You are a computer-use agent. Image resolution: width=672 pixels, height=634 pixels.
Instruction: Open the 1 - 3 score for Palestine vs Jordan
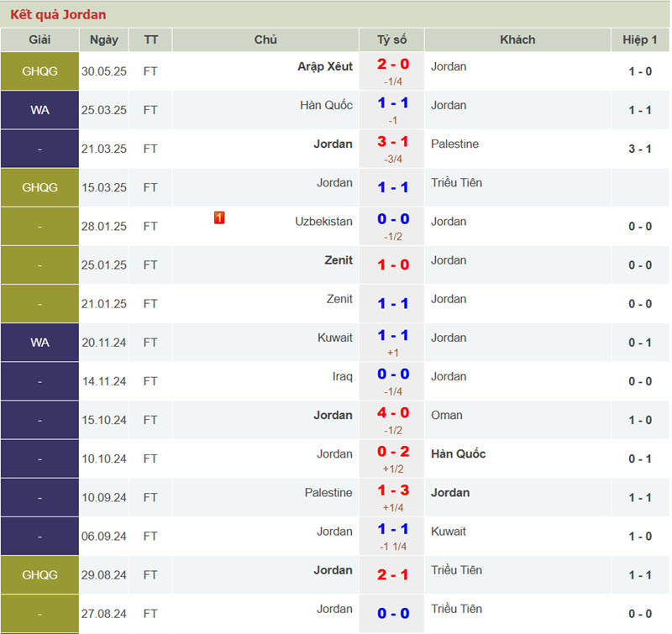(x=393, y=490)
